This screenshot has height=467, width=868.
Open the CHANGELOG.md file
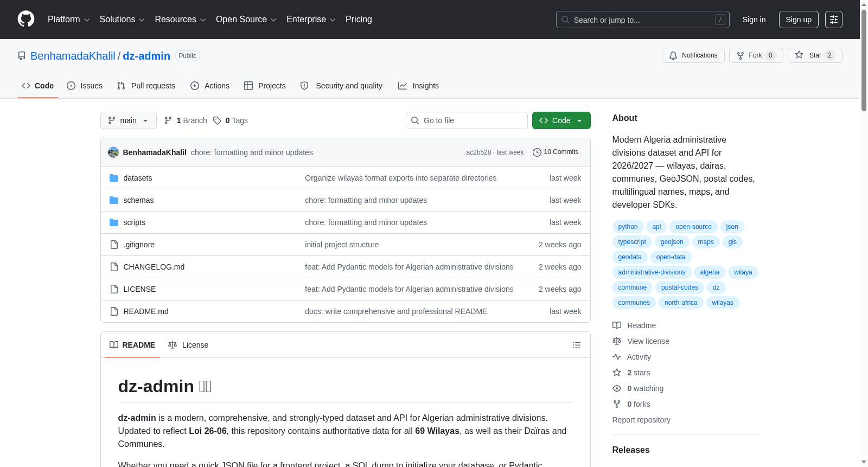154,267
